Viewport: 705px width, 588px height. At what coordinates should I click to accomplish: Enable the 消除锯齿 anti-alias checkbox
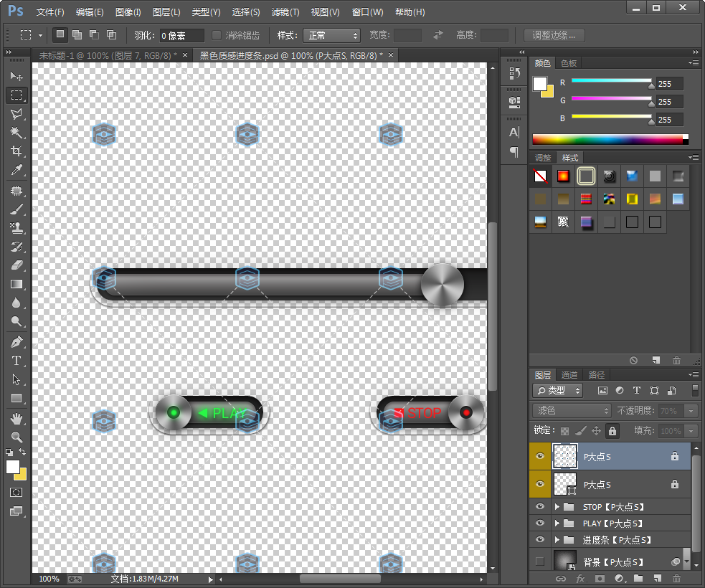coord(217,35)
